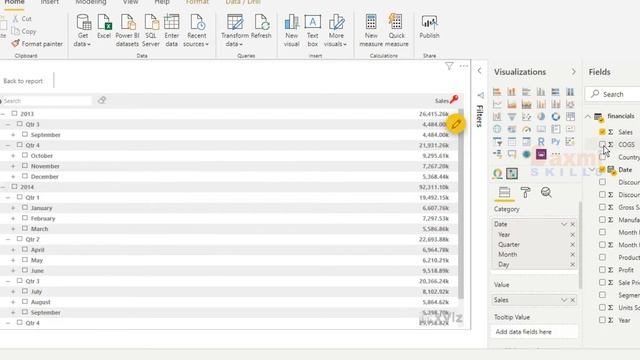Collapse the 2014 year node
Viewport: 640px width, 360px height.
point(3,187)
